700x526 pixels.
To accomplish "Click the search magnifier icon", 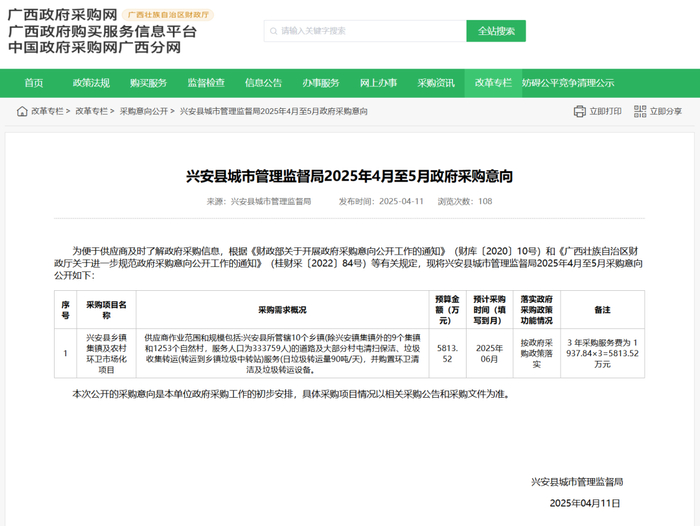I will (274, 31).
